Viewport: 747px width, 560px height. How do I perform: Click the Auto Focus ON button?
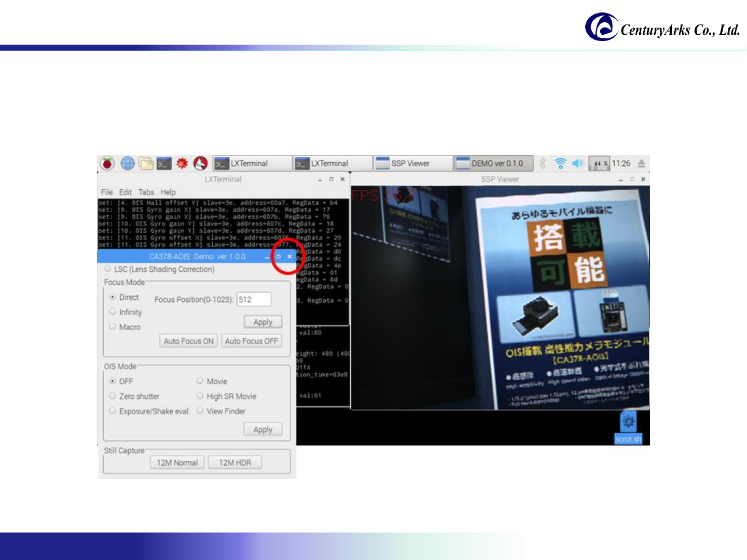[188, 341]
